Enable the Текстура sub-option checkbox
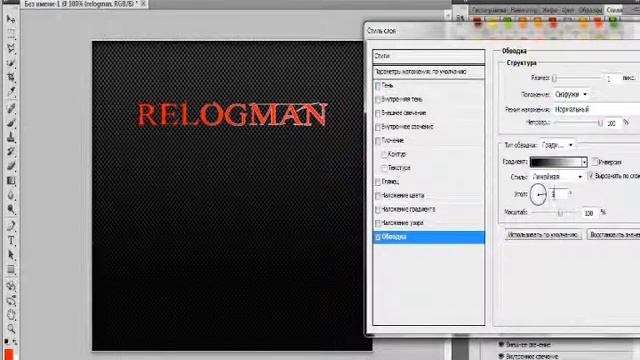The image size is (640, 360). coord(384,168)
